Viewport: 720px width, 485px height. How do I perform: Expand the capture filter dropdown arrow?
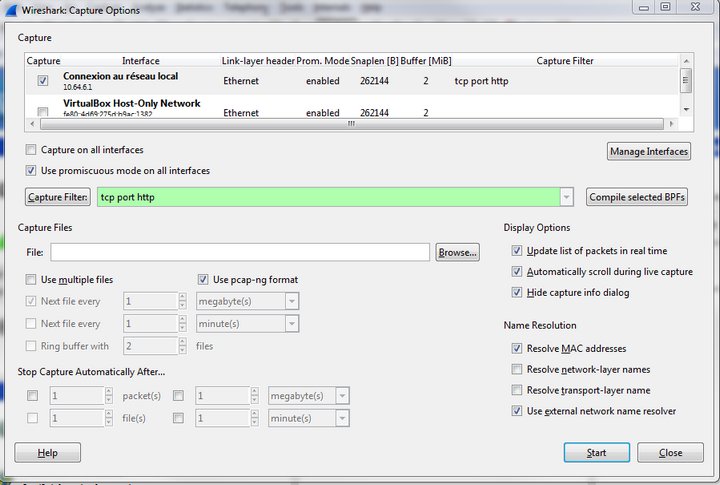coord(567,197)
